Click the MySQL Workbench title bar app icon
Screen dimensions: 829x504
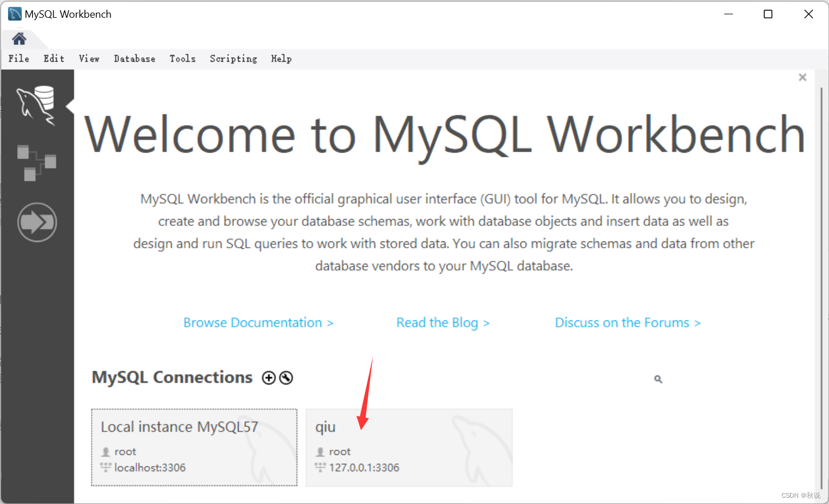point(14,14)
